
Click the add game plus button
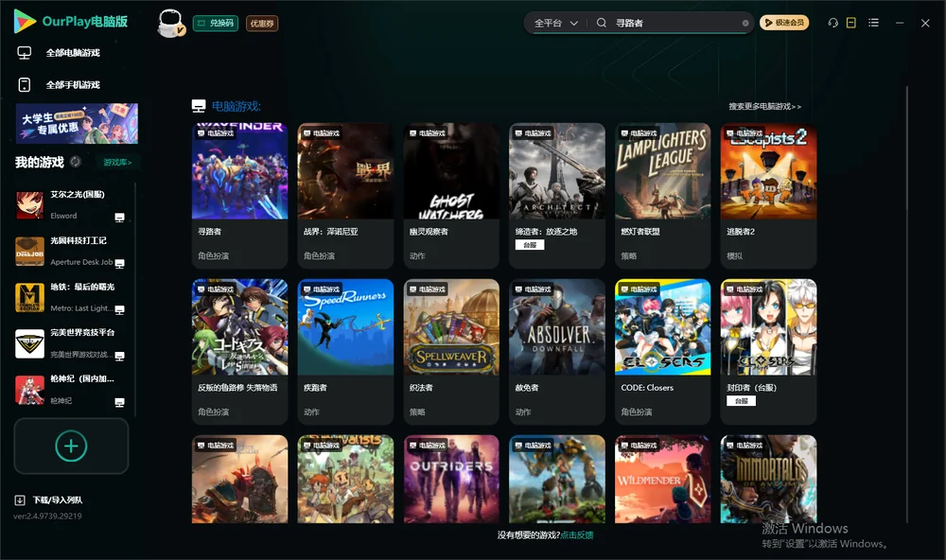coord(71,446)
